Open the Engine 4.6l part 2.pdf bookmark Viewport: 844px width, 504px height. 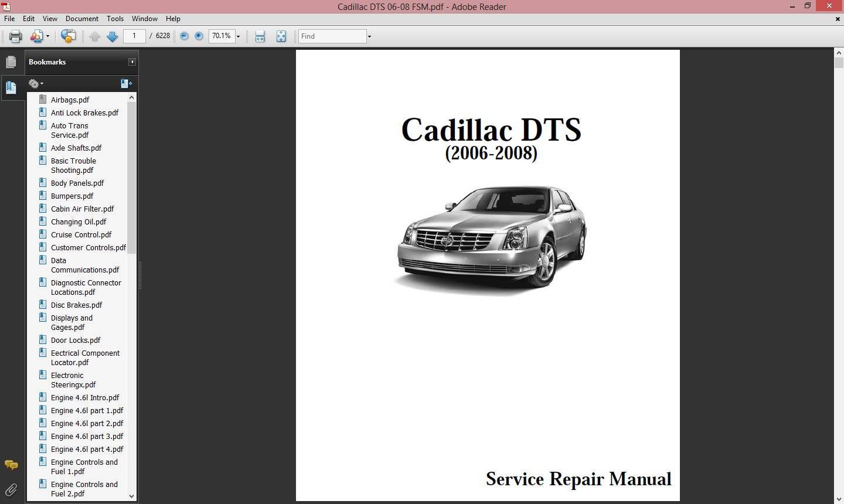(87, 423)
